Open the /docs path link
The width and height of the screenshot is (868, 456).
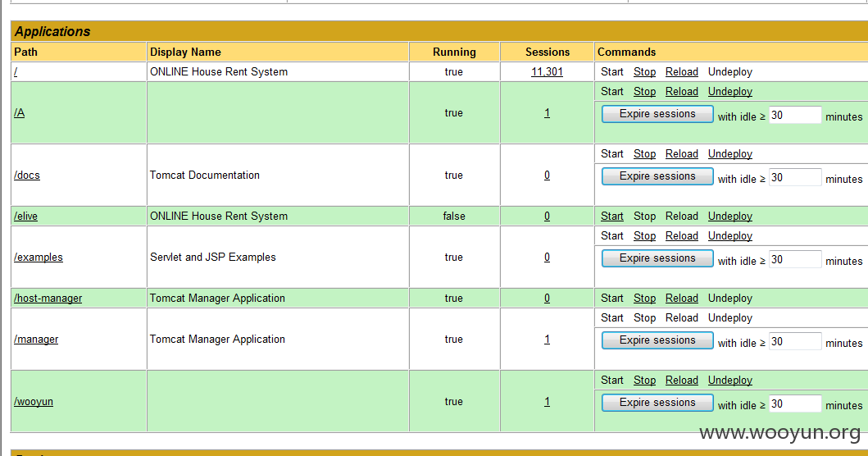point(27,175)
